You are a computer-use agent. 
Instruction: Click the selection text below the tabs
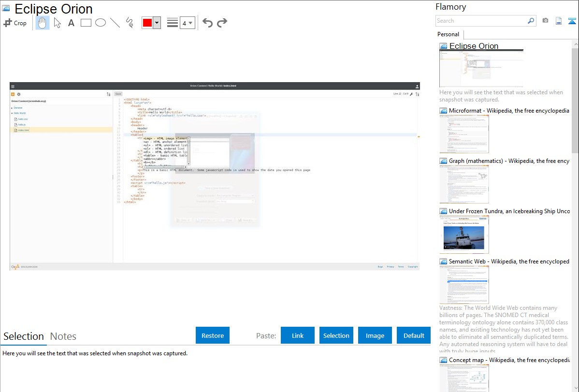(x=95, y=353)
